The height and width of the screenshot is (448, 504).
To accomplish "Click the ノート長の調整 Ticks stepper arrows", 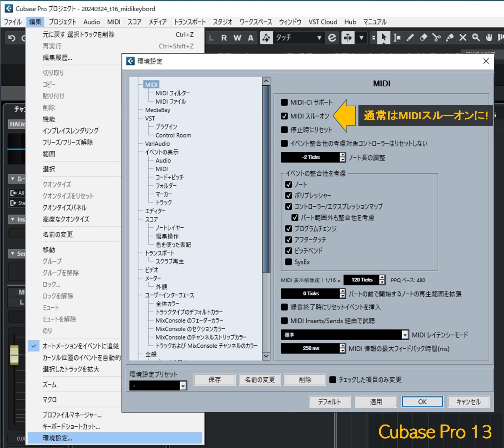I will tap(343, 157).
